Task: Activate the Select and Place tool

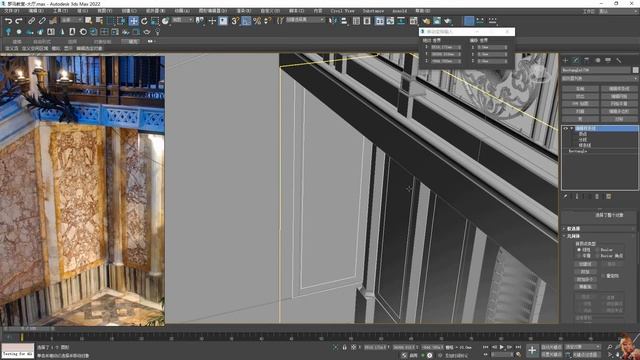Action: click(x=165, y=20)
